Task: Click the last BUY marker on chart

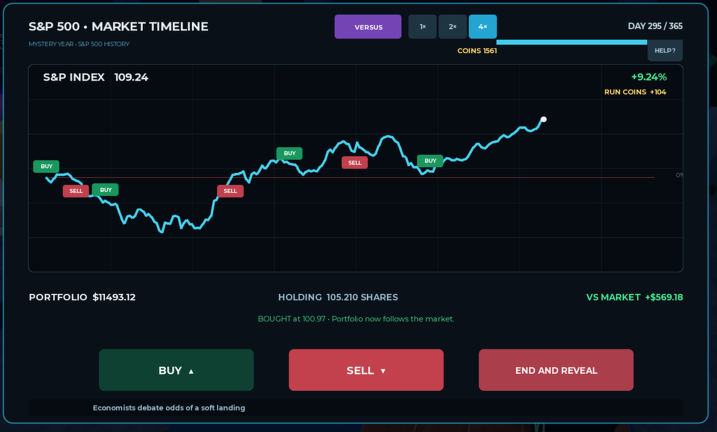Action: click(430, 160)
